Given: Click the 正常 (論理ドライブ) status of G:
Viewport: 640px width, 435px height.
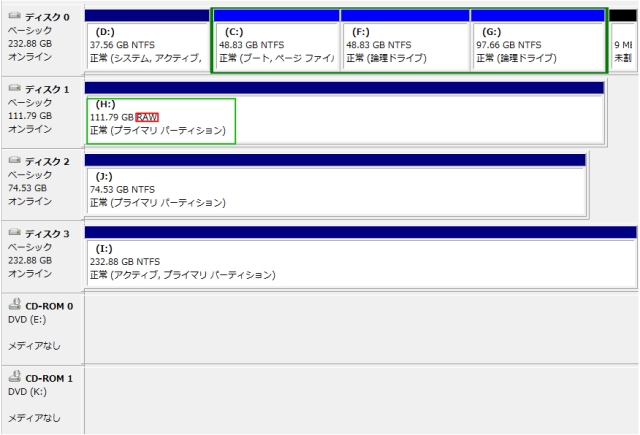Looking at the screenshot, I should click(x=516, y=58).
